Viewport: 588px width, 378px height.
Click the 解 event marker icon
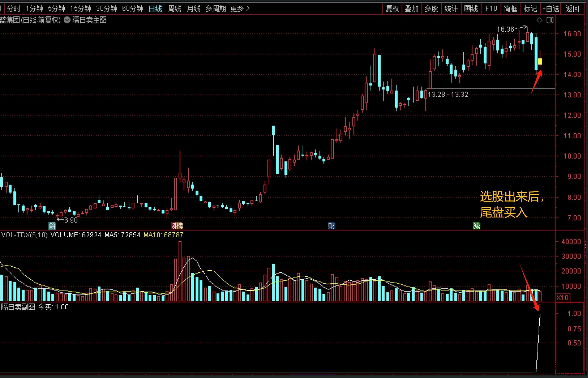pos(52,226)
